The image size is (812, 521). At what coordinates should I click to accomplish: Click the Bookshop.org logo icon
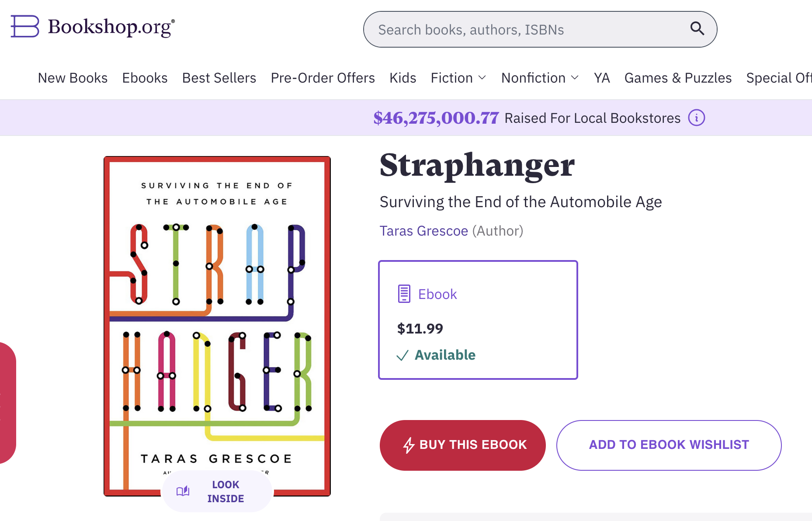(25, 26)
